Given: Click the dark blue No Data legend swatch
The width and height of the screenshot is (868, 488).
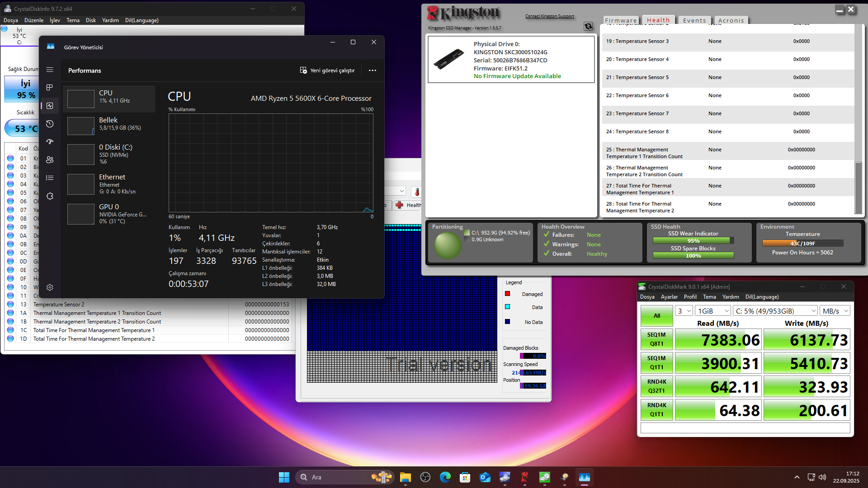Looking at the screenshot, I should (x=507, y=322).
